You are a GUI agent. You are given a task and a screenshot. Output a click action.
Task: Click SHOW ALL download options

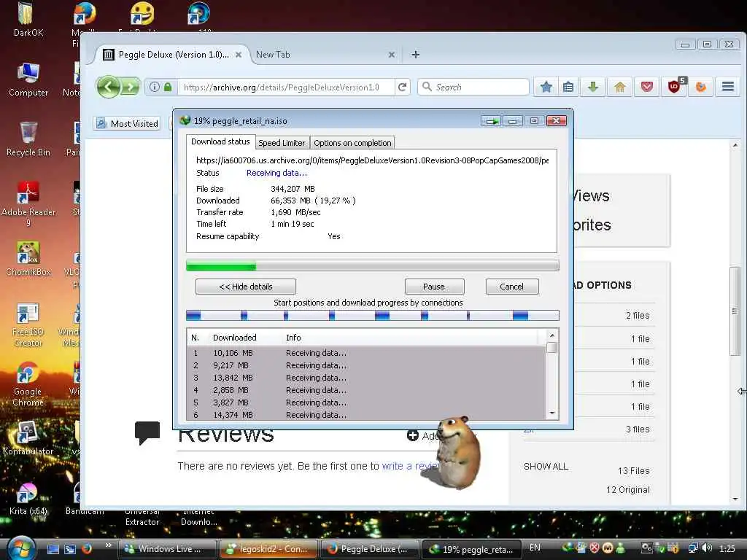pos(546,467)
